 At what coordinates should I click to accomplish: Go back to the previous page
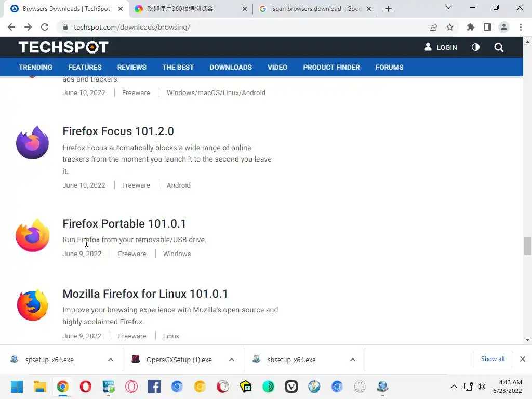click(x=11, y=27)
